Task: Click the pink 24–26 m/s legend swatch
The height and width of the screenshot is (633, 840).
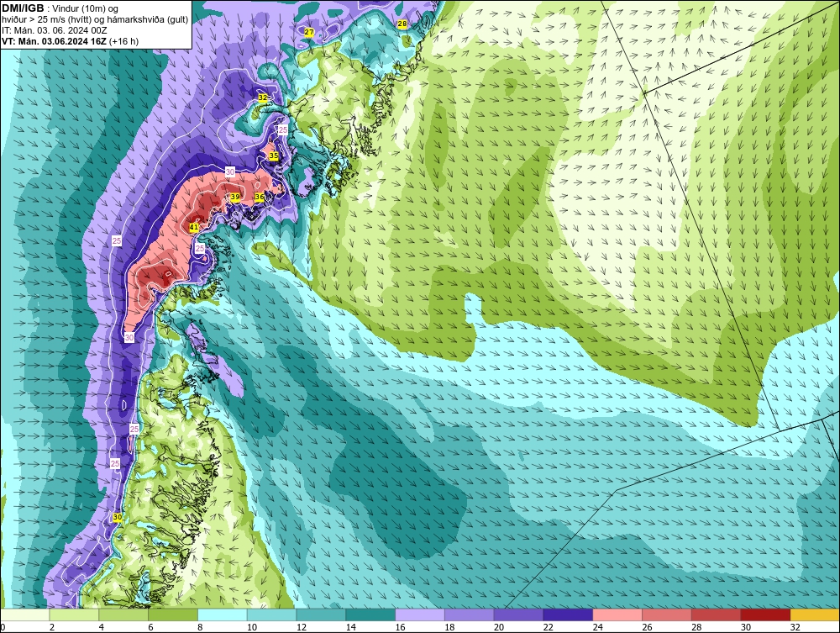Action: [617, 615]
